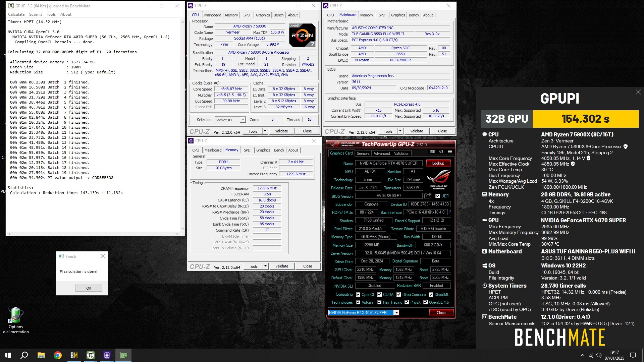Click the 154.302 s result score
This screenshot has width=644, height=362.
(586, 119)
